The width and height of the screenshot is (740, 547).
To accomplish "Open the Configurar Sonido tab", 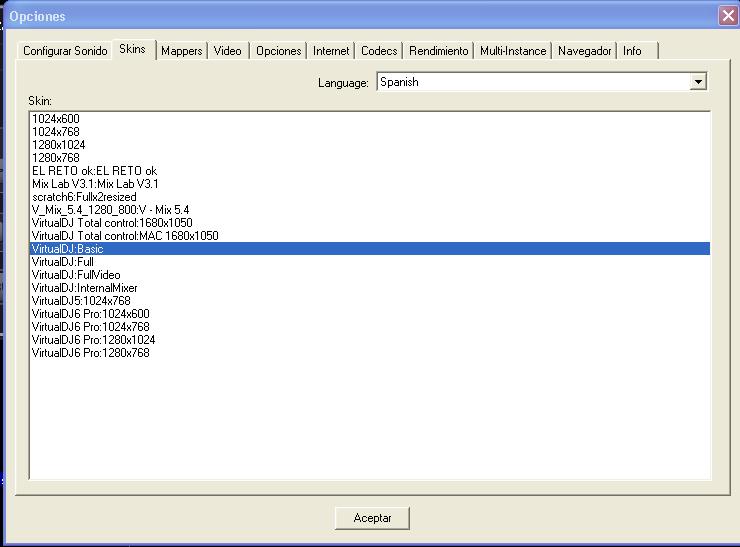I will point(65,51).
